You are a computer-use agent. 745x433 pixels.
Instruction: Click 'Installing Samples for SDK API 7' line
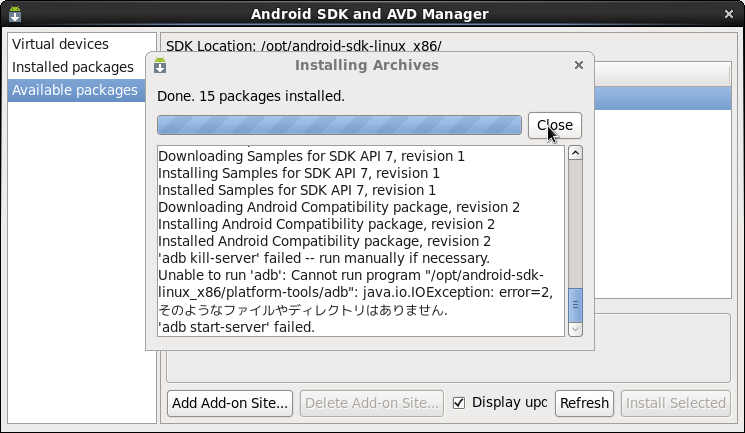(299, 173)
